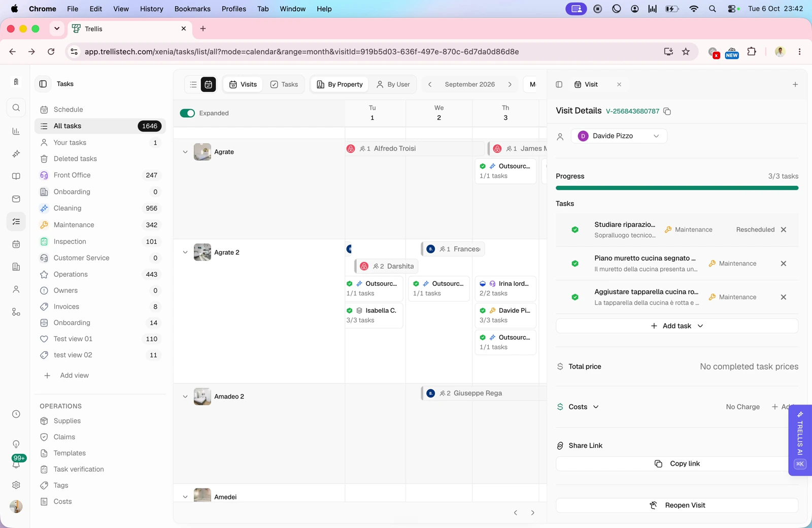Open the Invoices view

click(100, 307)
